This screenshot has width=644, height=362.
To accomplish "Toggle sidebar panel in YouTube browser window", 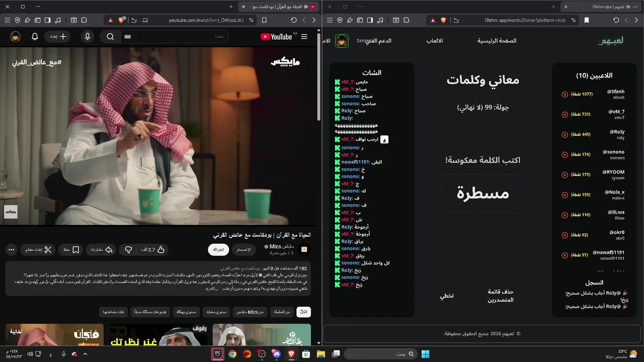I will (x=47, y=20).
